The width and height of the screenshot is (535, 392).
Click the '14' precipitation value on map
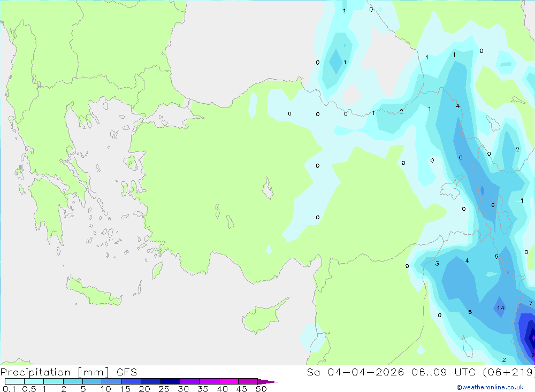click(501, 308)
